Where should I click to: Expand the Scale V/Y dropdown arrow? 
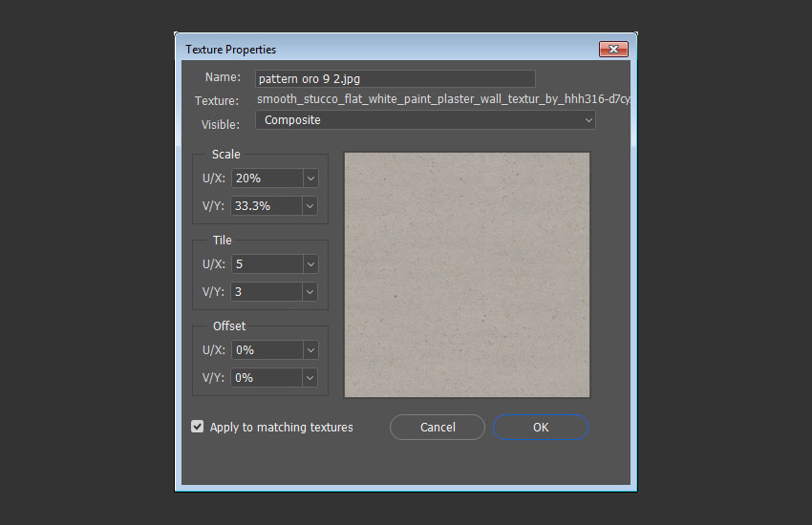click(310, 206)
